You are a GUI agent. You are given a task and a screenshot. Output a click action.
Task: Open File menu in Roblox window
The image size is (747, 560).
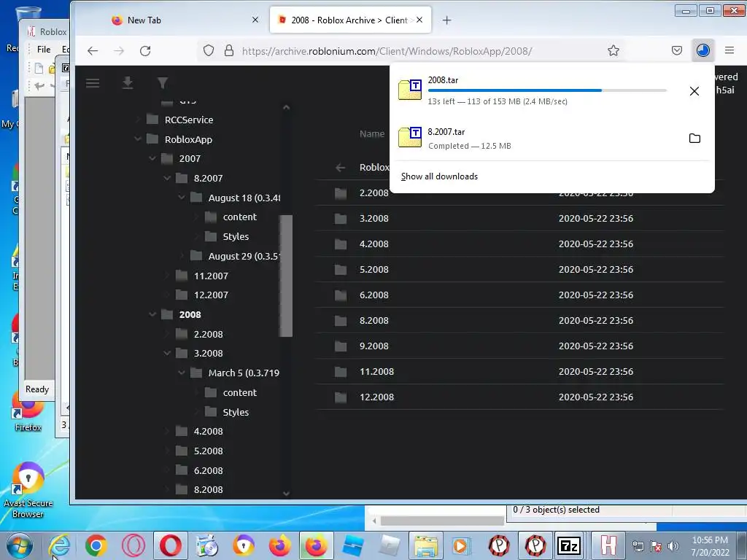(44, 49)
